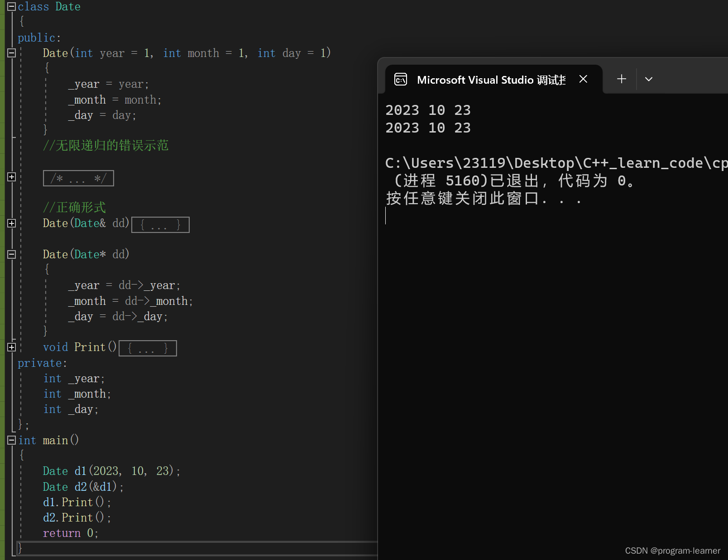The image size is (728, 560).
Task: Open a new terminal tab with plus button
Action: (x=622, y=79)
